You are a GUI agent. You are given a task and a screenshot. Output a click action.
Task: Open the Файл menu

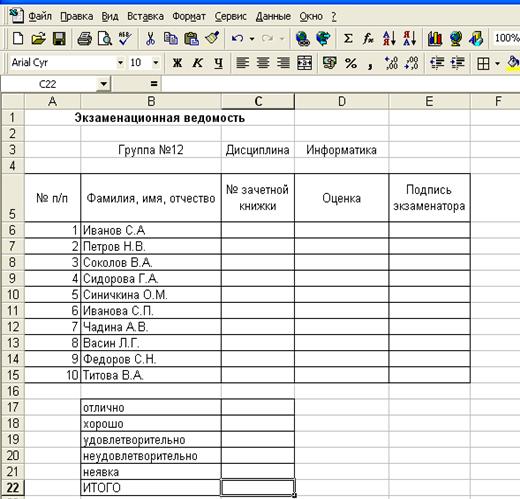[x=40, y=16]
